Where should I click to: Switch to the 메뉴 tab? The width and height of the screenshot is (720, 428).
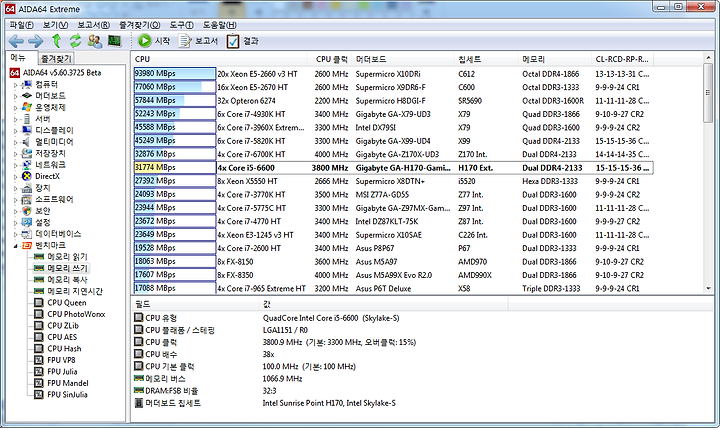pos(18,58)
